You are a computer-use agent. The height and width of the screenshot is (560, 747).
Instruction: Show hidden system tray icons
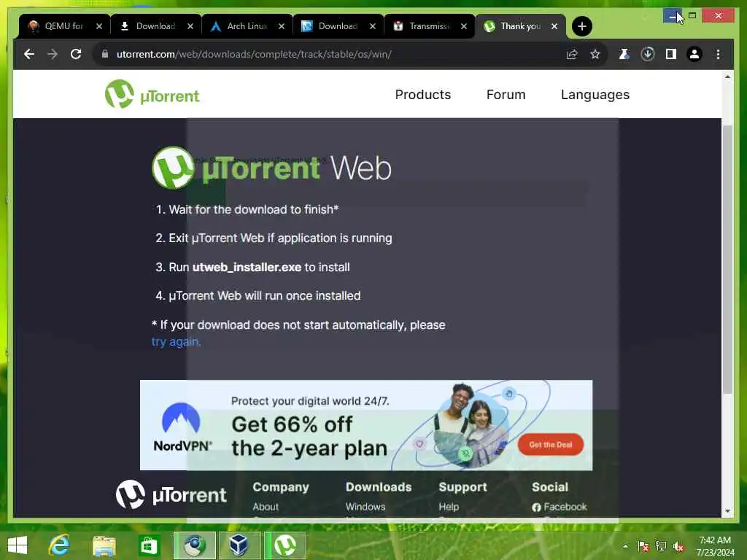tap(625, 546)
